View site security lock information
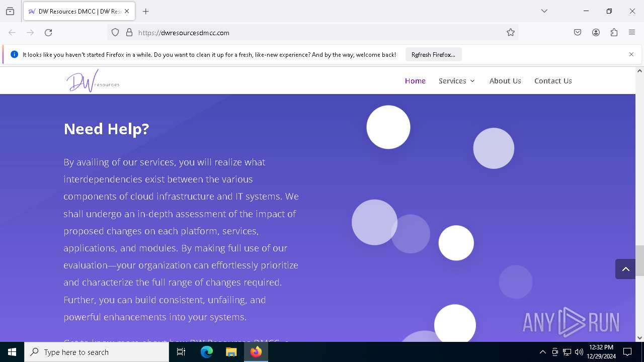 coord(129,32)
